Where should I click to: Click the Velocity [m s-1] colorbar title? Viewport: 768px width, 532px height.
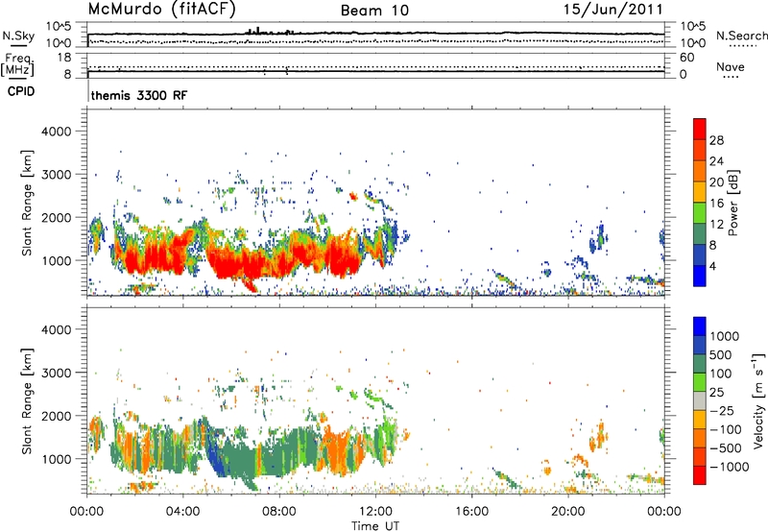click(758, 400)
